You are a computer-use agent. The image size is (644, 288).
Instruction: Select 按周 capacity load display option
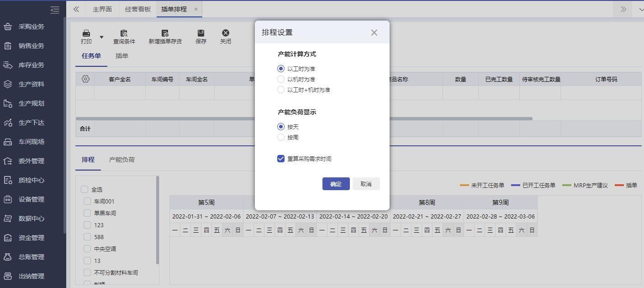pyautogui.click(x=281, y=137)
